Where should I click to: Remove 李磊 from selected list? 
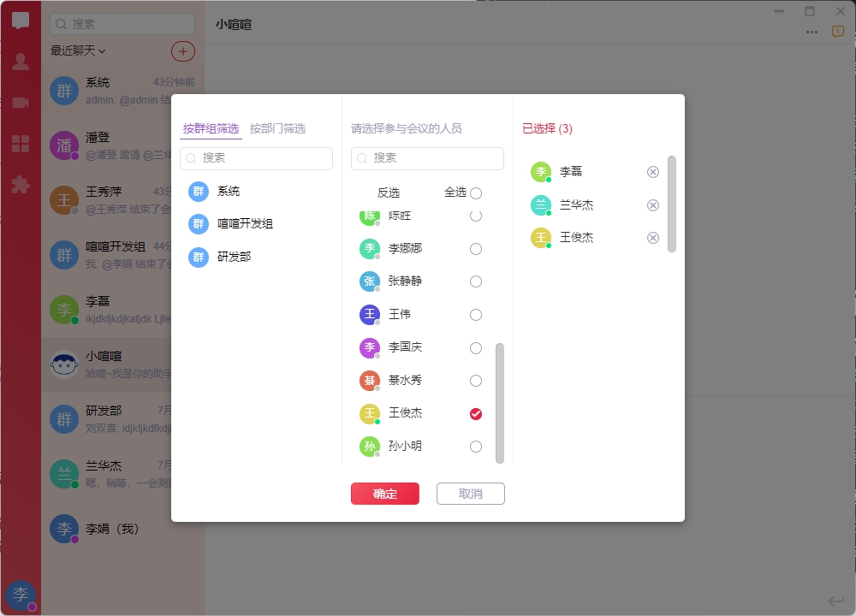click(653, 172)
